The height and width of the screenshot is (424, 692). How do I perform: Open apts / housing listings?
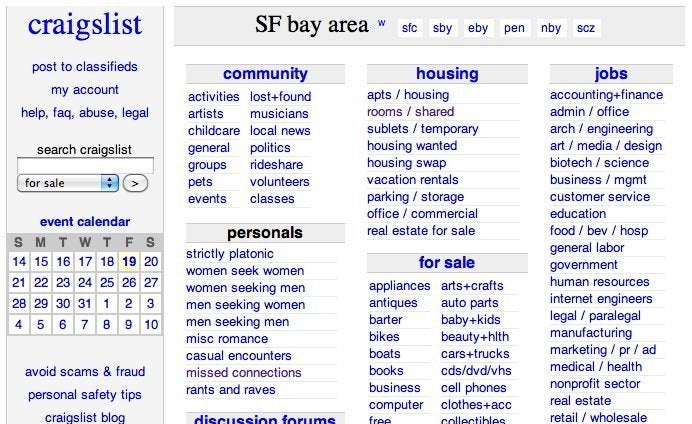point(408,95)
